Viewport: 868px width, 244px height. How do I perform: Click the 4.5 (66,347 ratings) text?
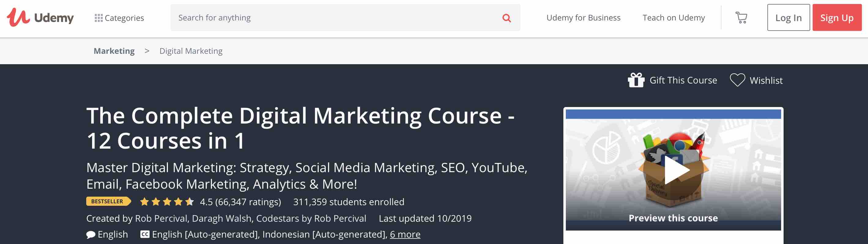pyautogui.click(x=240, y=202)
